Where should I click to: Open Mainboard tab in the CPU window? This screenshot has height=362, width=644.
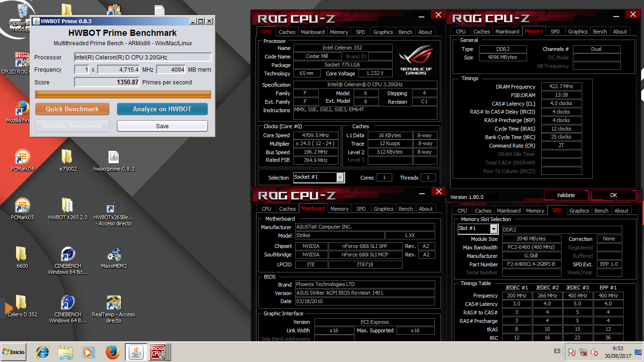tap(313, 32)
